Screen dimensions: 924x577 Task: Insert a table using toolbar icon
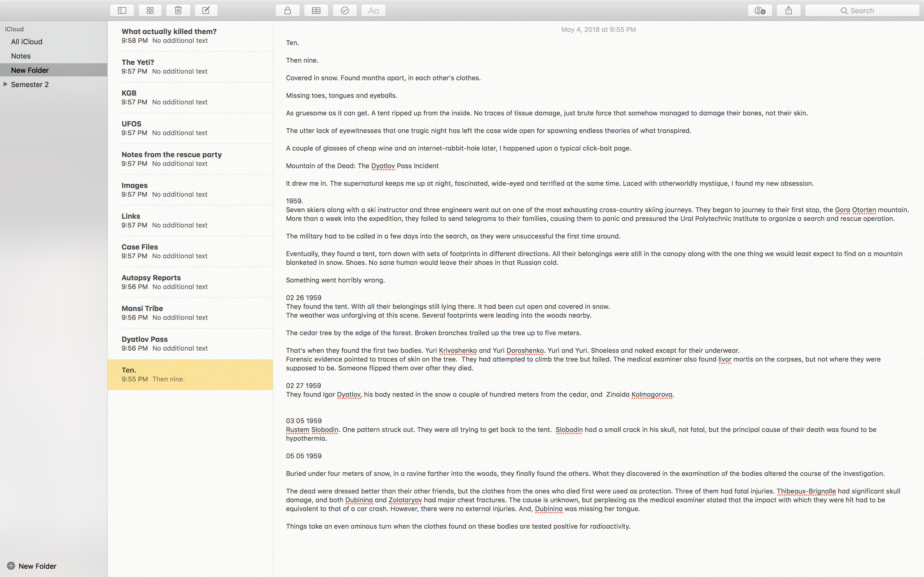point(316,10)
